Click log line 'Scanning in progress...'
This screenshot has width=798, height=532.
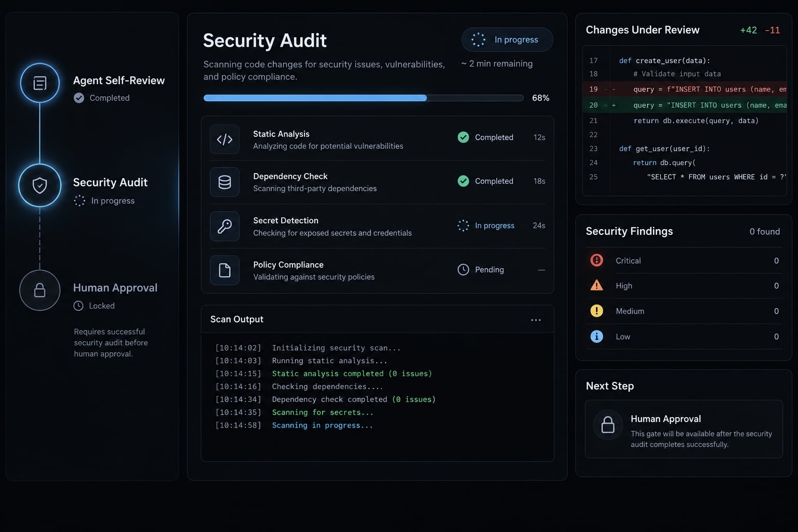[x=322, y=425]
